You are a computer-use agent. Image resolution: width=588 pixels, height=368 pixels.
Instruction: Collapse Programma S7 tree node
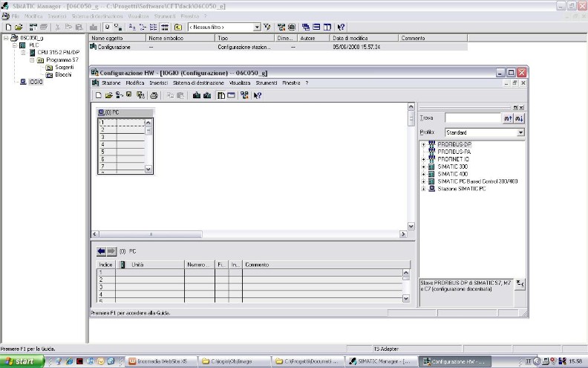pos(32,60)
